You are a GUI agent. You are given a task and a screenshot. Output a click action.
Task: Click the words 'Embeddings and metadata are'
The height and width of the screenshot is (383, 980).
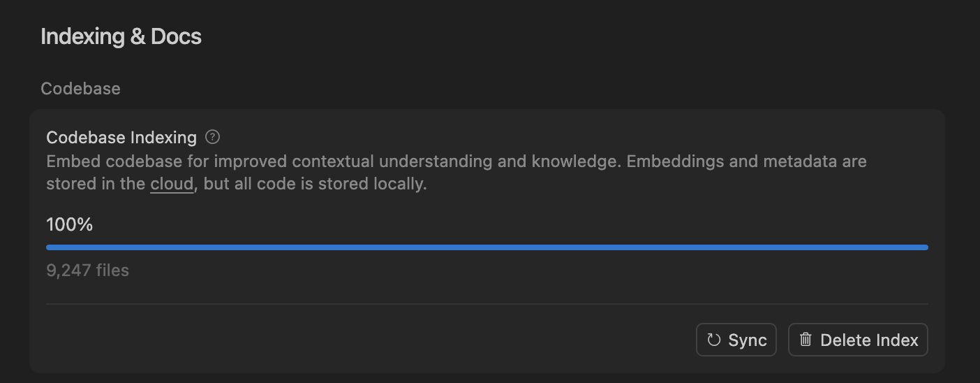(746, 161)
